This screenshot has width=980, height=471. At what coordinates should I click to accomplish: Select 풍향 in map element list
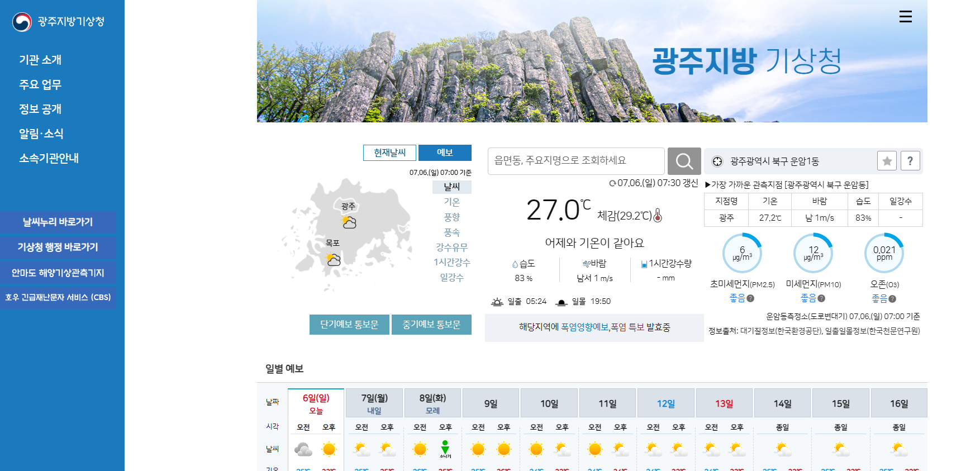(x=452, y=217)
